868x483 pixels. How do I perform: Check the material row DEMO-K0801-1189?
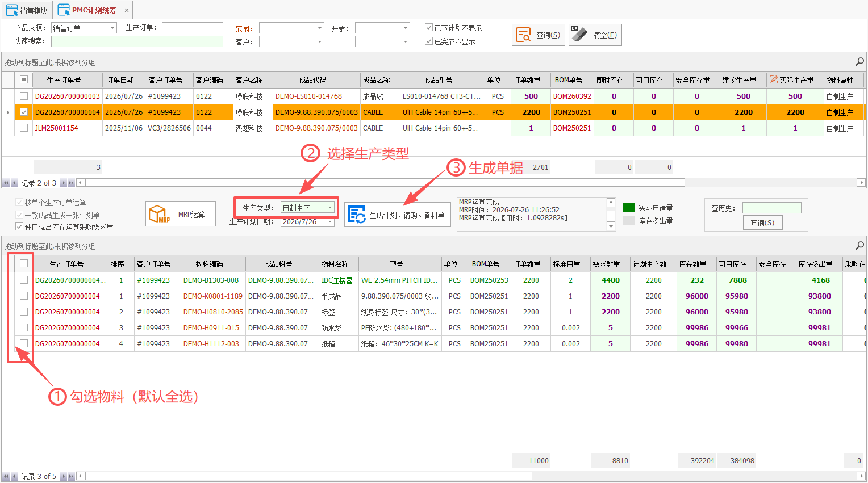pos(24,296)
